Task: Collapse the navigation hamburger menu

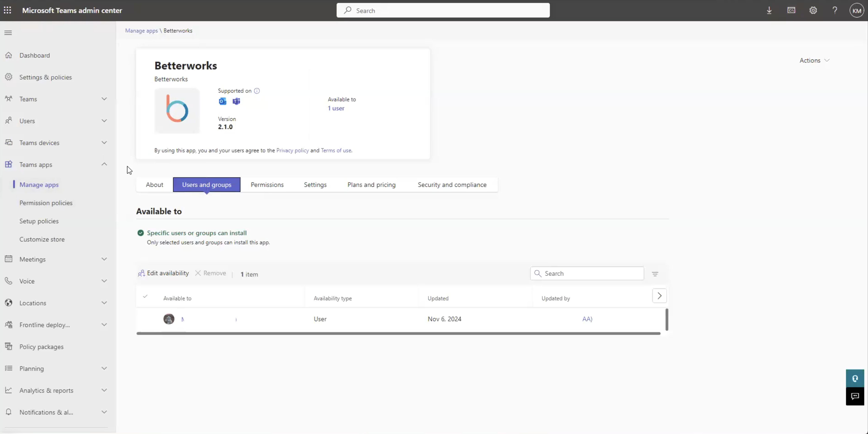Action: 8,33
